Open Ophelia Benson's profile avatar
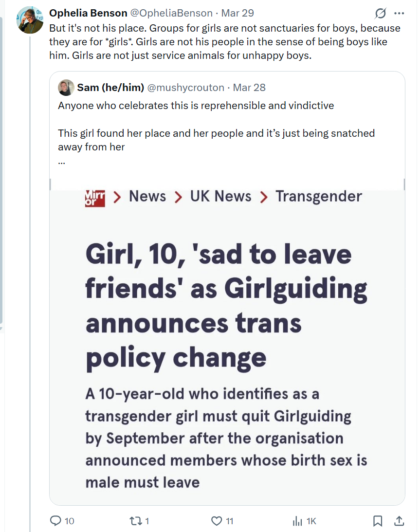This screenshot has height=532, width=420. [x=30, y=20]
